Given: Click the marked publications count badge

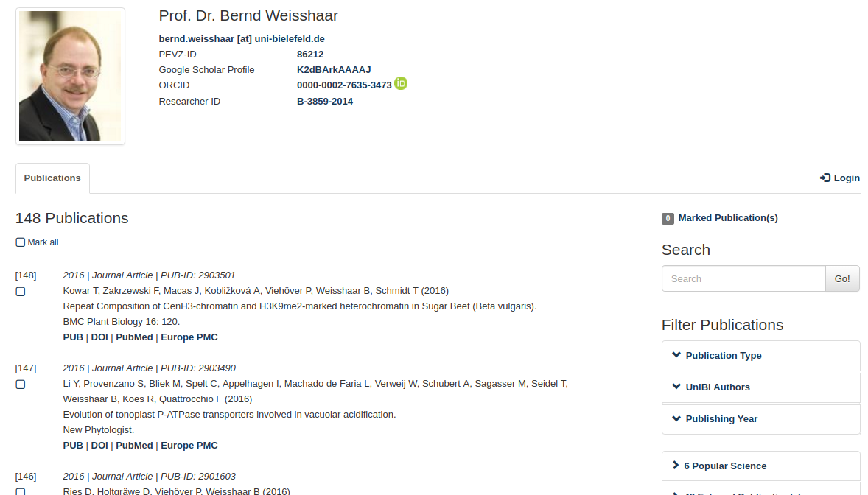Looking at the screenshot, I should tap(668, 218).
